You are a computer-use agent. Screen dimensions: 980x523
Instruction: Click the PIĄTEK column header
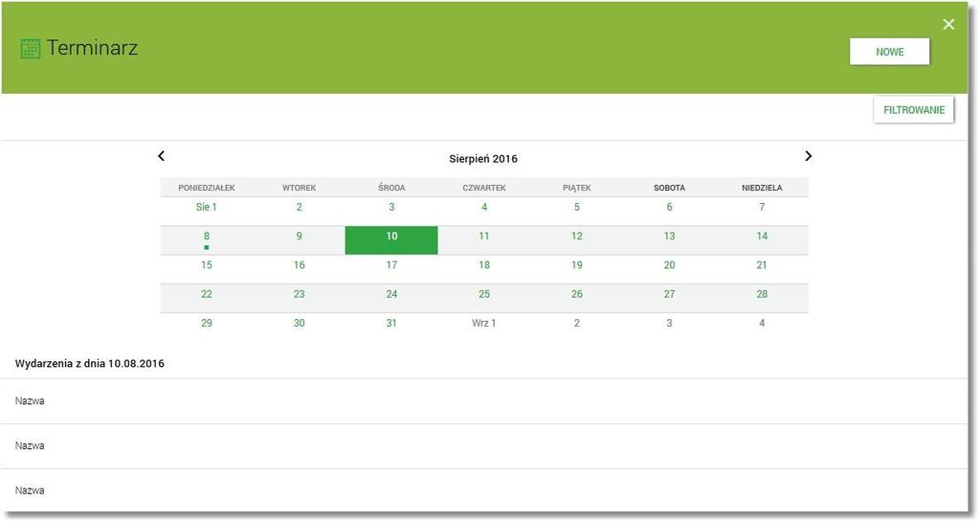click(x=576, y=188)
